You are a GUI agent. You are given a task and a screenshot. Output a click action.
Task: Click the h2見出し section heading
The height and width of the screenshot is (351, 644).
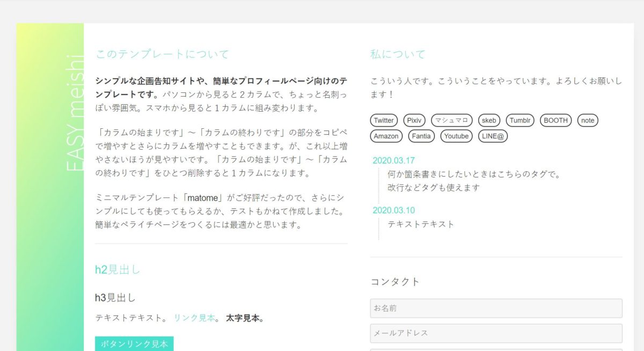(117, 270)
